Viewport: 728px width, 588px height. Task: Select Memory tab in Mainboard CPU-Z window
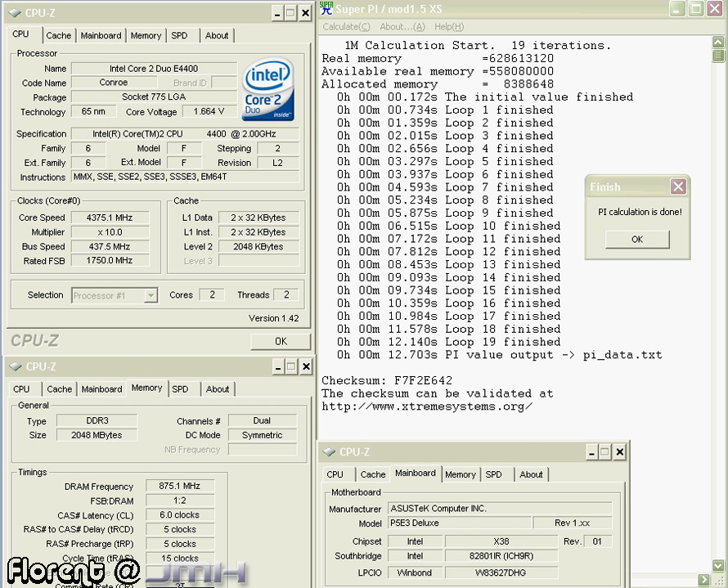point(460,474)
